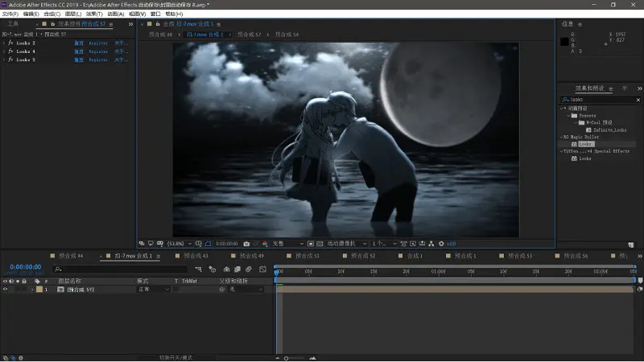Toggle fx switch on Looks 4
The width and height of the screenshot is (644, 362).
pos(10,51)
